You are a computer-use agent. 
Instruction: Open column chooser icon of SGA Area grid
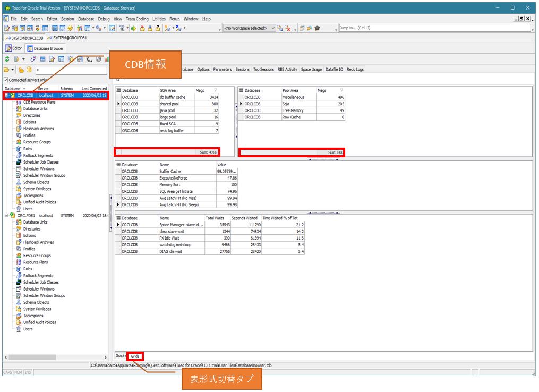point(118,90)
